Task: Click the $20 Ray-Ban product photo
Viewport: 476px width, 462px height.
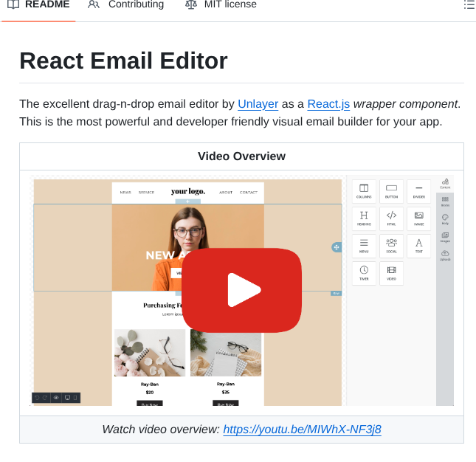Action: (150, 353)
